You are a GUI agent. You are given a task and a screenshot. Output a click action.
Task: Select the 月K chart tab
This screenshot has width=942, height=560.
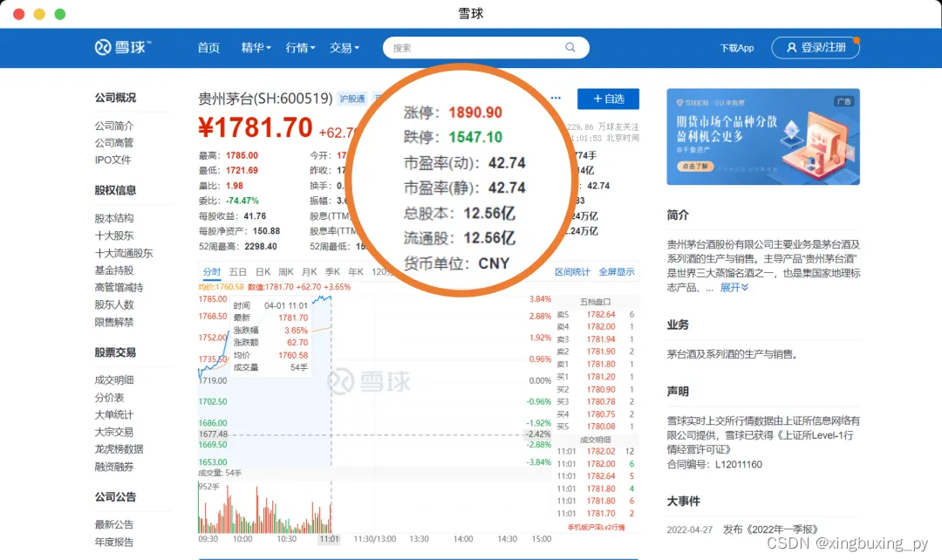pos(310,271)
